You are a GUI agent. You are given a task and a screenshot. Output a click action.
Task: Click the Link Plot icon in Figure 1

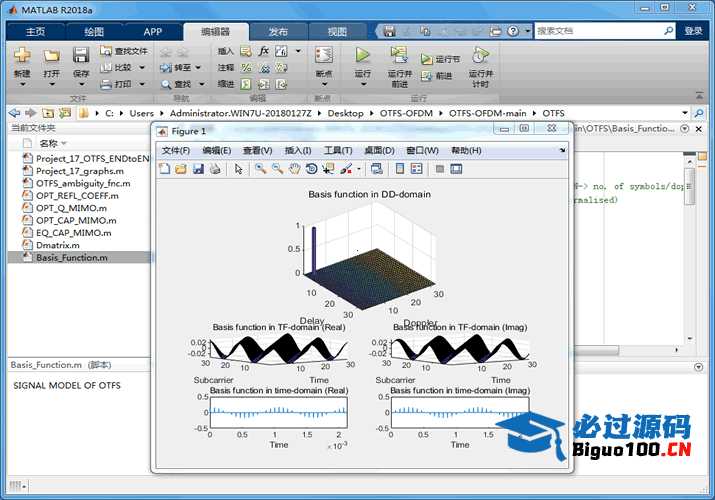(377, 169)
